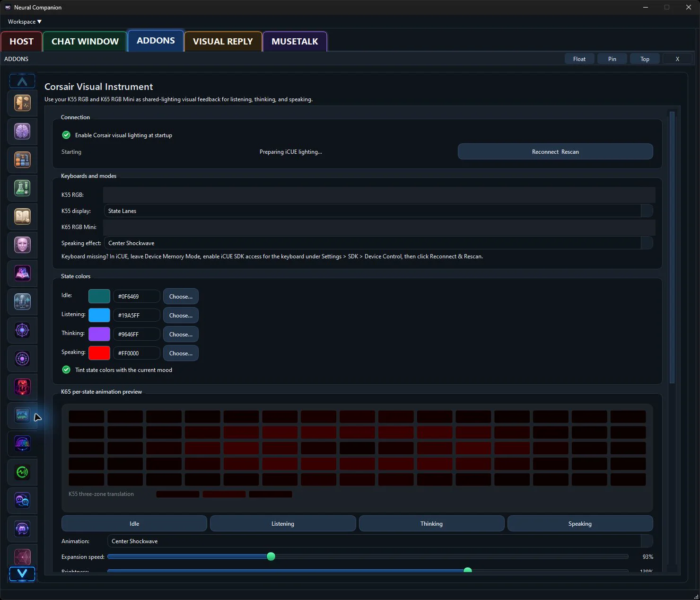Open the Workspace menu
700x600 pixels.
(25, 22)
